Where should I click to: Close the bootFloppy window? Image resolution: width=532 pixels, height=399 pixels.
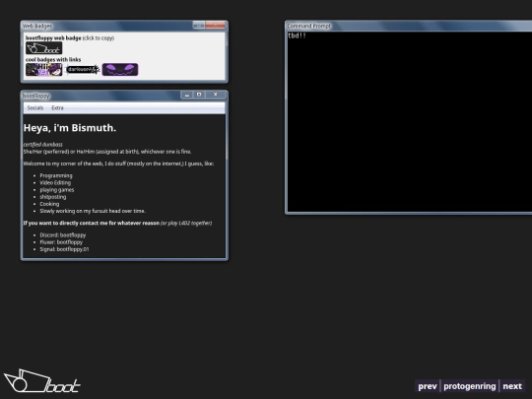point(216,95)
